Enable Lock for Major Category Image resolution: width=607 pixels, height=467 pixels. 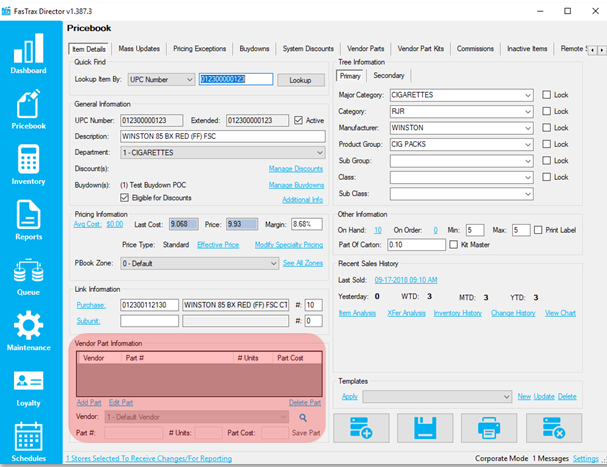click(x=546, y=95)
